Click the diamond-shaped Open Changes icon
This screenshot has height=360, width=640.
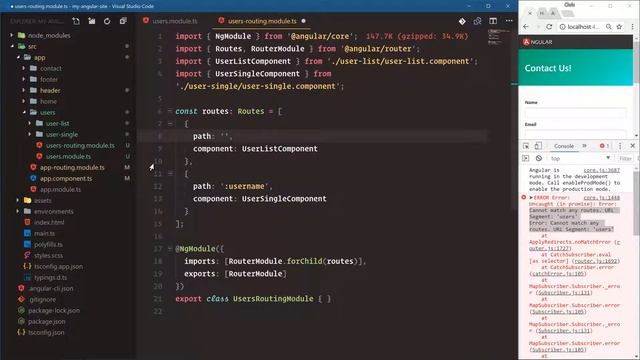462,21
